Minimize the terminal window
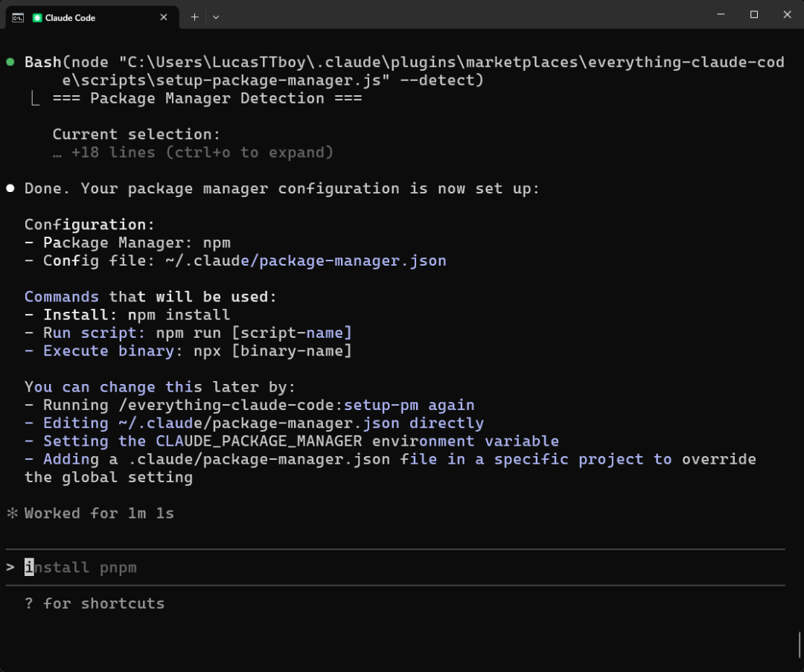Screen dimensions: 804x672 pyautogui.click(x=721, y=15)
